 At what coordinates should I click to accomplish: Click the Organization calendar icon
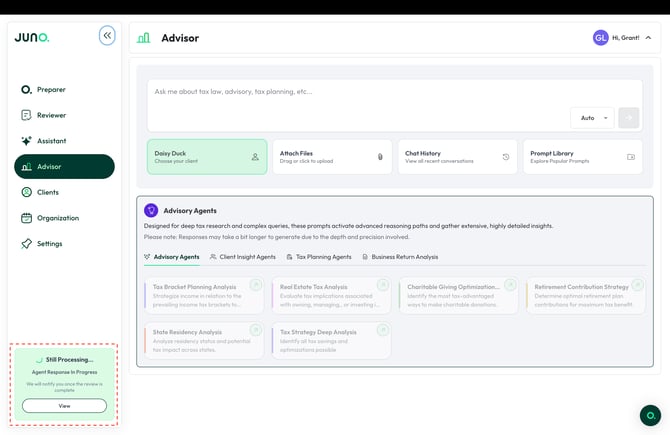tap(26, 218)
